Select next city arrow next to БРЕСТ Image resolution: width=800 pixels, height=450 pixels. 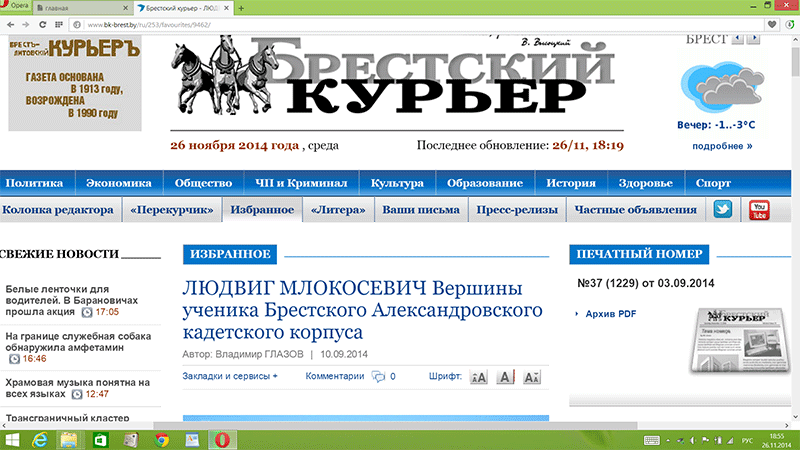(754, 39)
